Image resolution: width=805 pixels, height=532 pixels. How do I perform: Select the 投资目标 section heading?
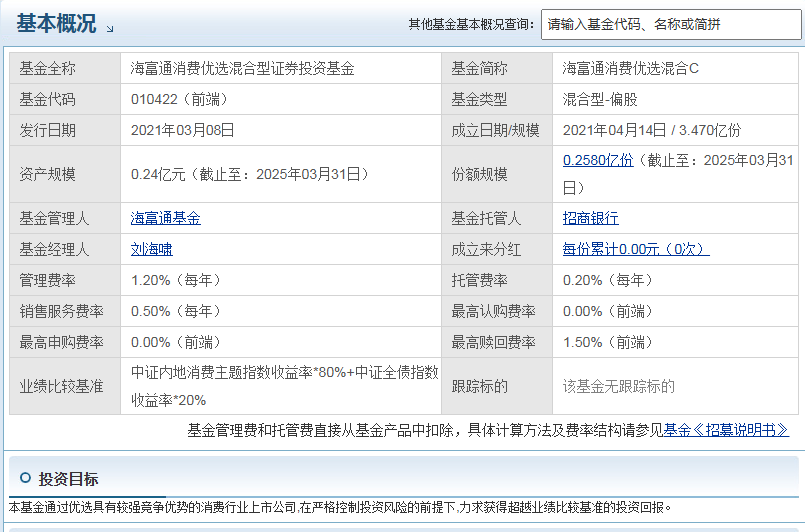point(68,479)
